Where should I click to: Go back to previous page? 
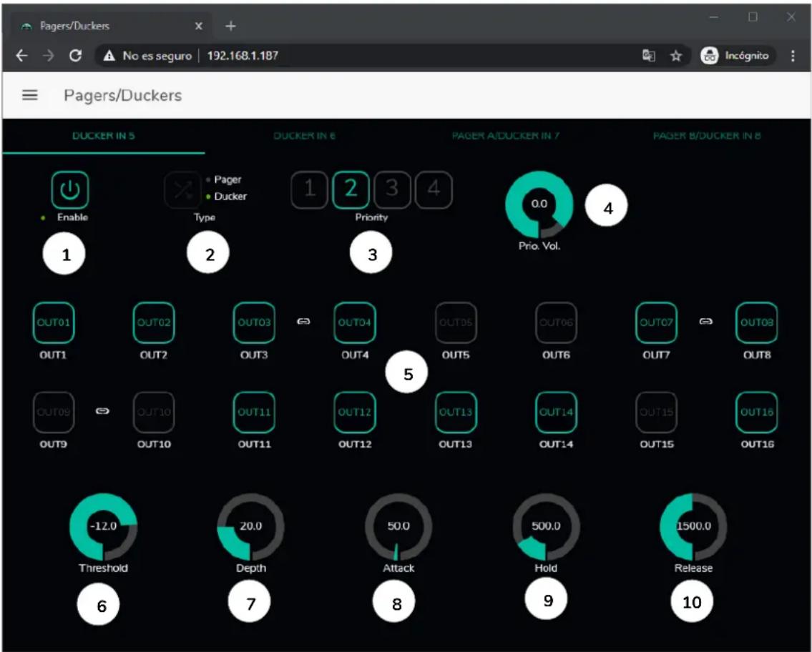[21, 55]
